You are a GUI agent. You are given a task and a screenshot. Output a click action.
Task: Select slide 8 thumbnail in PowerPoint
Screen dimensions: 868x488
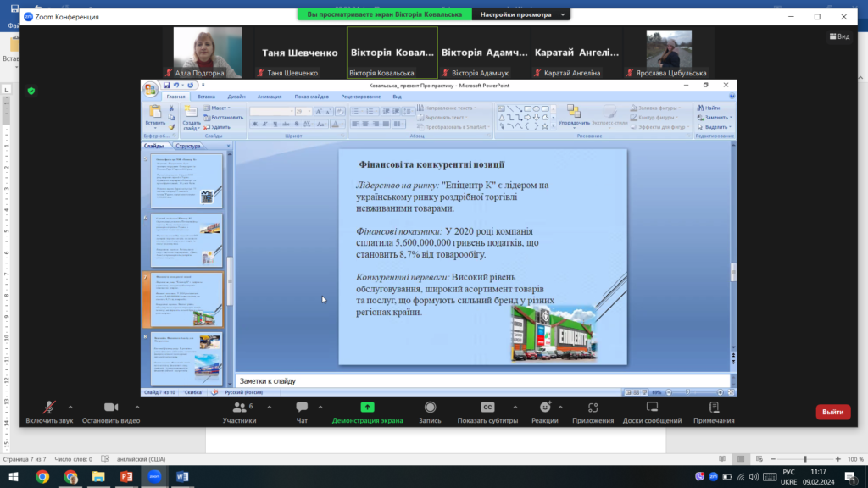pos(186,358)
